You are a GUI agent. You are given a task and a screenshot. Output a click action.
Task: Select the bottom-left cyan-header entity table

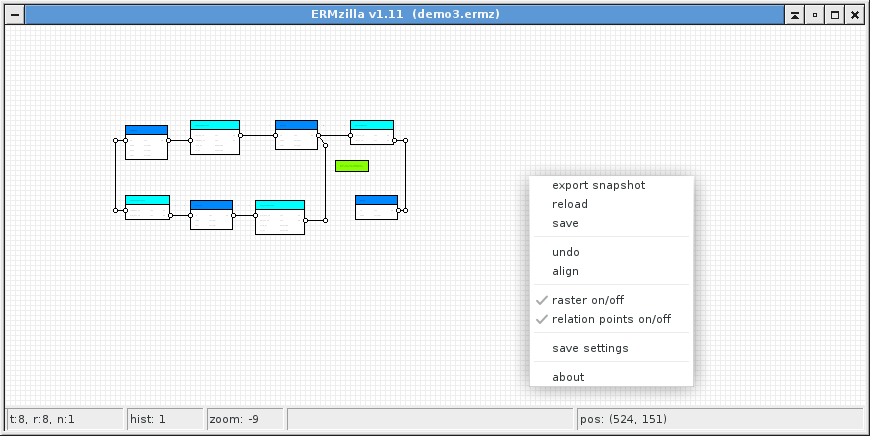pyautogui.click(x=147, y=207)
